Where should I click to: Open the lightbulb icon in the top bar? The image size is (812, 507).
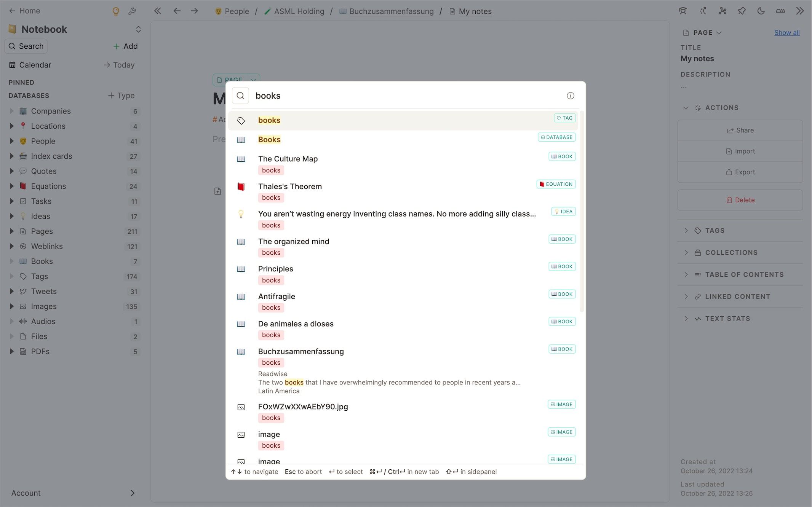tap(115, 11)
